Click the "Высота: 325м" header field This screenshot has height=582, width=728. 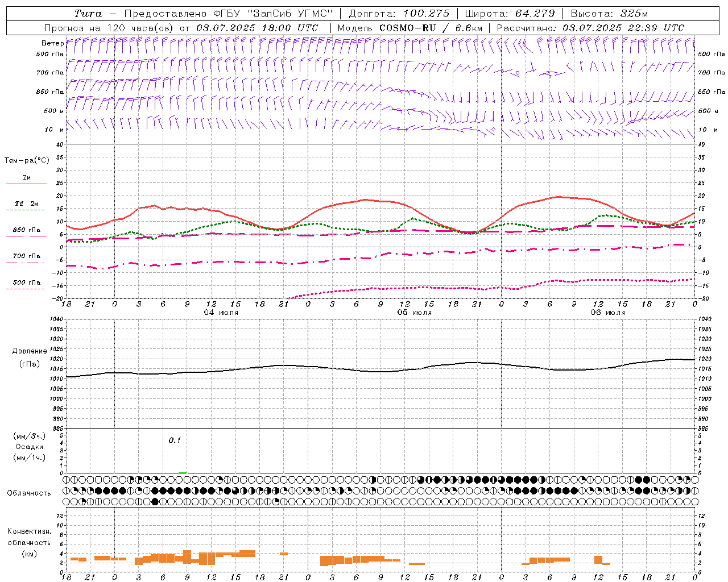tap(609, 14)
